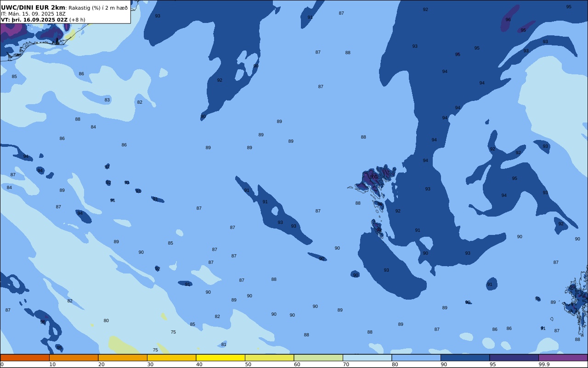Select the 30–40 golden legend swatch

[x=171, y=357]
